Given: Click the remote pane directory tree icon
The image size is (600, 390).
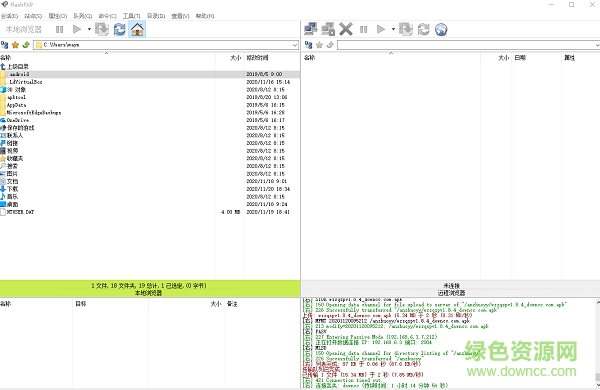Looking at the screenshot, I should click(308, 45).
